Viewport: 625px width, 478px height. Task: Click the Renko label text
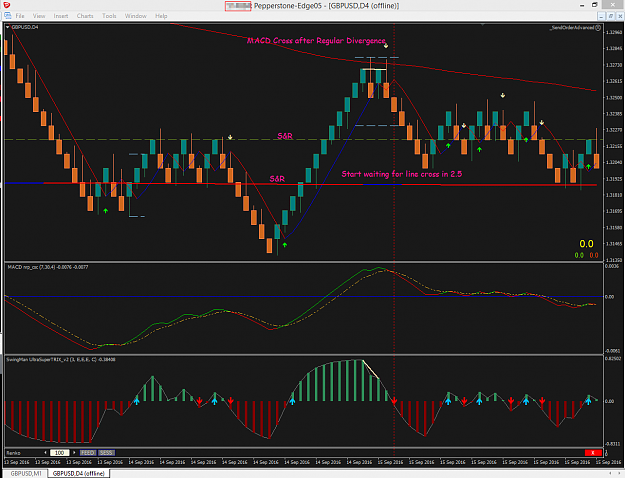(13, 453)
